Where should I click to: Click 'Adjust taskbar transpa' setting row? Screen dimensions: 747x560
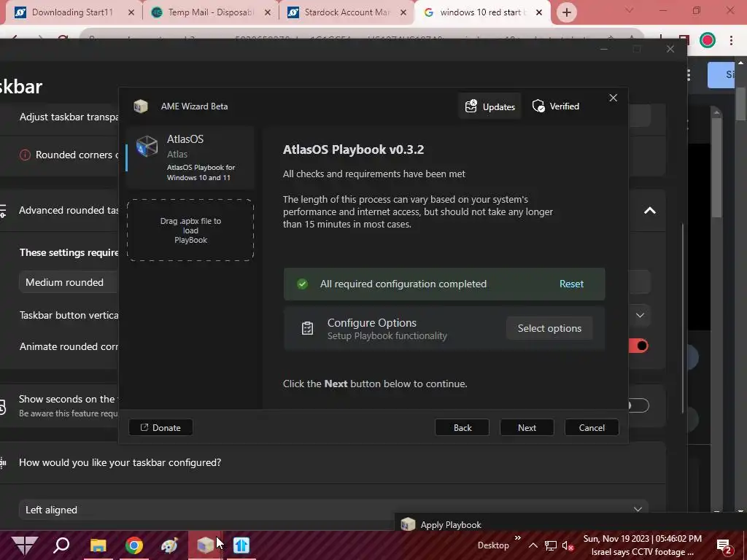pos(69,117)
